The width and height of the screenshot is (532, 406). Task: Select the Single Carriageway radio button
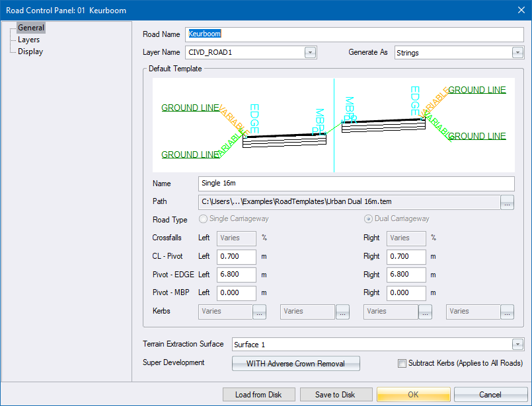[x=204, y=219]
